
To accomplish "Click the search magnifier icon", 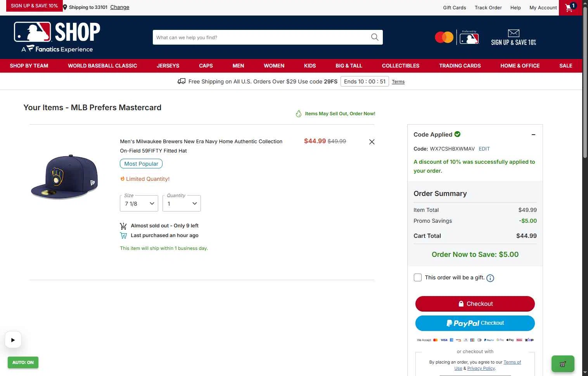I will pos(375,37).
